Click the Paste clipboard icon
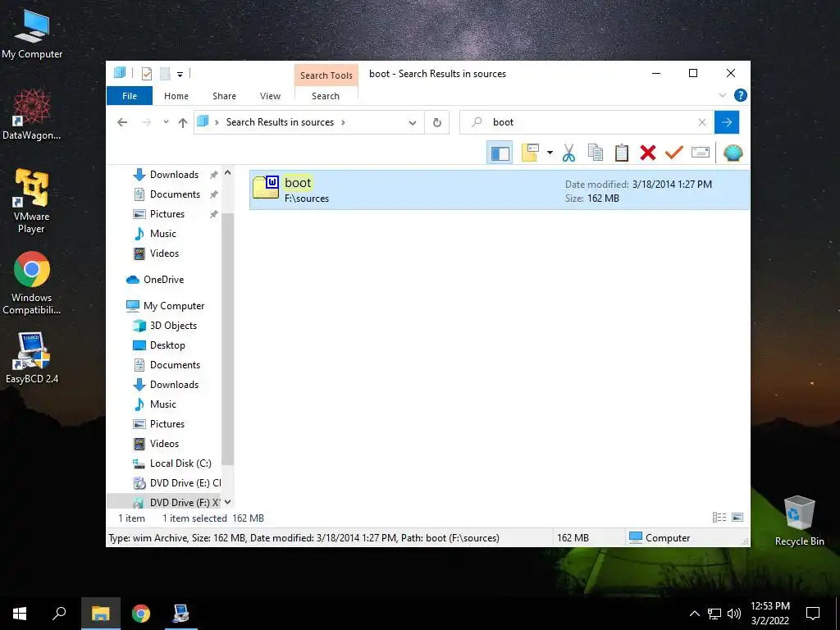The image size is (840, 630). point(622,153)
